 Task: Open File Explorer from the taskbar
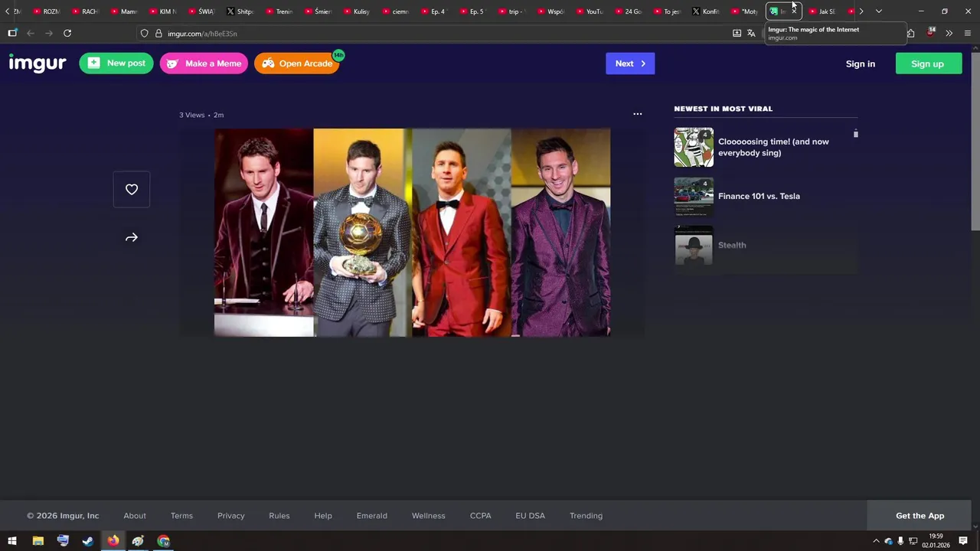pyautogui.click(x=38, y=541)
